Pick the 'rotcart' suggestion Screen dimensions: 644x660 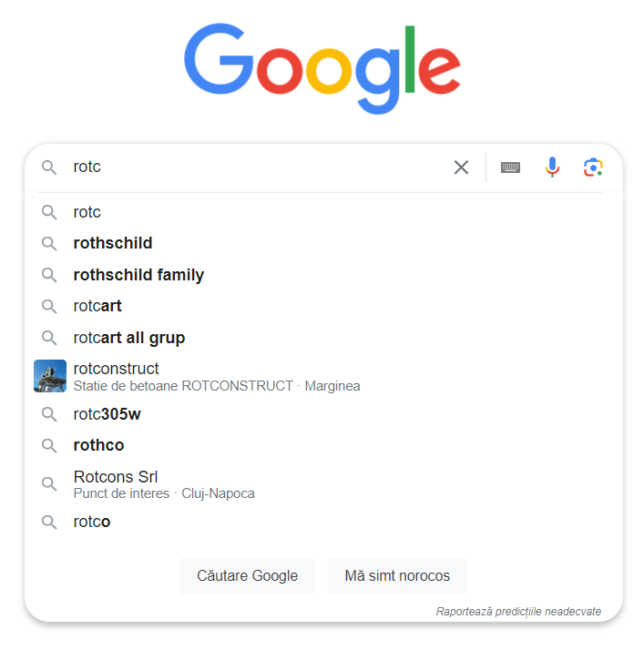tap(323, 306)
